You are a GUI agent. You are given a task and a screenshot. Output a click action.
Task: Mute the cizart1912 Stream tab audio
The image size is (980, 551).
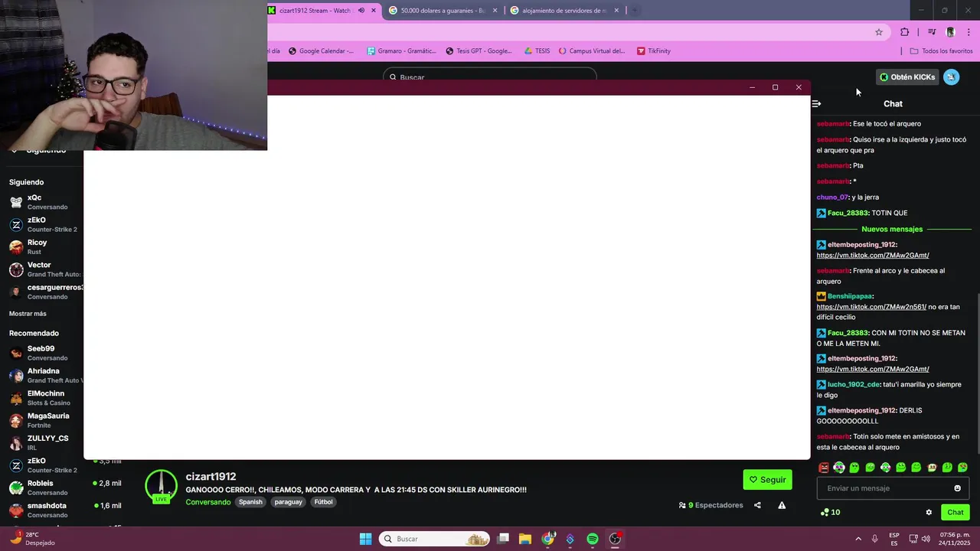pos(361,11)
